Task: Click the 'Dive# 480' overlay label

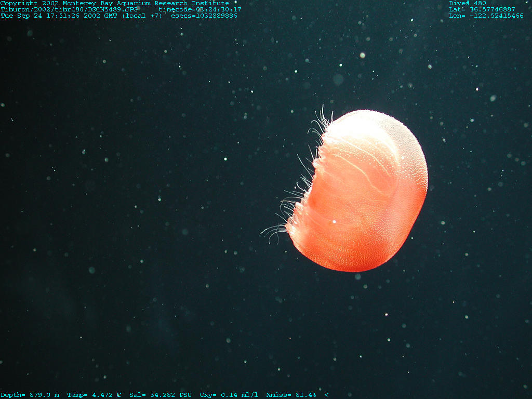Action: [468, 4]
